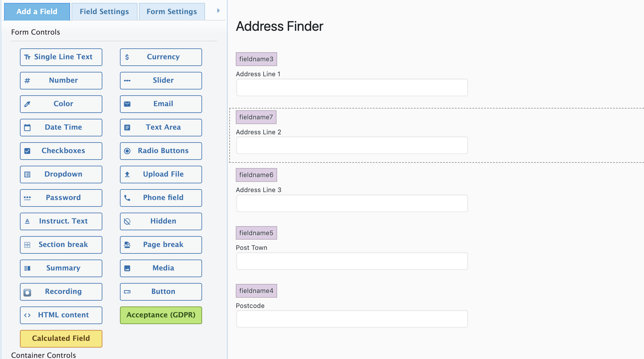
Task: Select the Color picker eyedropper icon
Action: 27,104
